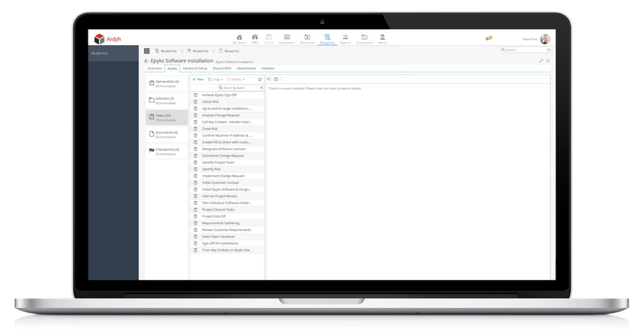Screen dimensions: 644x331
Task: Open the Admin module
Action: pyautogui.click(x=382, y=39)
